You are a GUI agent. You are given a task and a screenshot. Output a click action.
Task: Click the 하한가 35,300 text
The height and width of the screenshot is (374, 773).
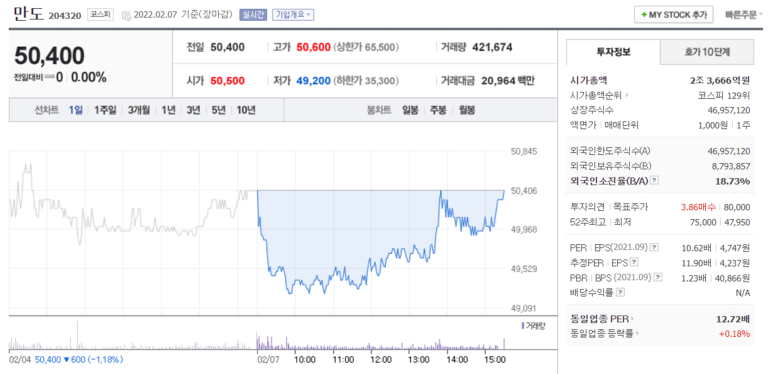(366, 81)
